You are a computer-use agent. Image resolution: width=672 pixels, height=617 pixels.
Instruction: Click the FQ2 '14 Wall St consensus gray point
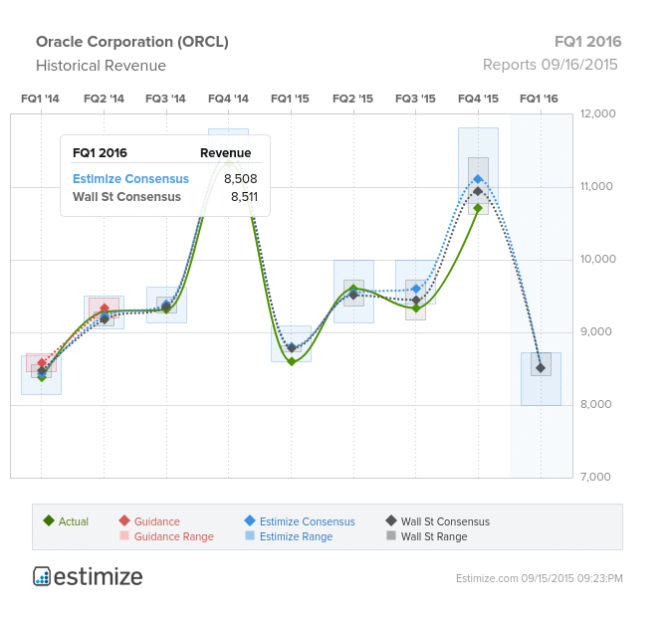(x=105, y=319)
